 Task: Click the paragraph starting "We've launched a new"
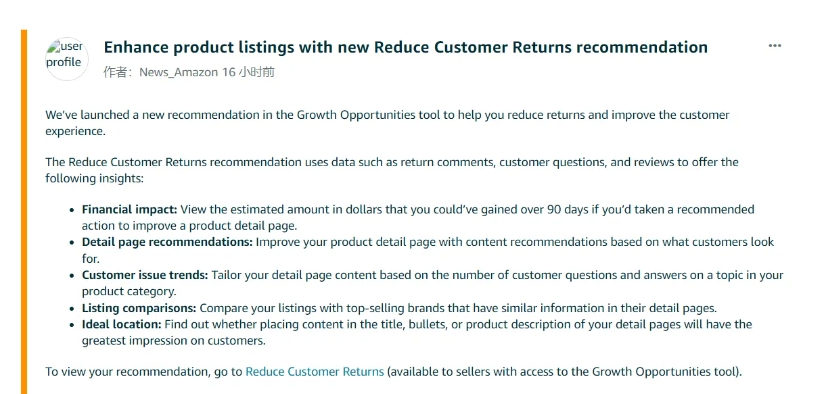point(387,122)
